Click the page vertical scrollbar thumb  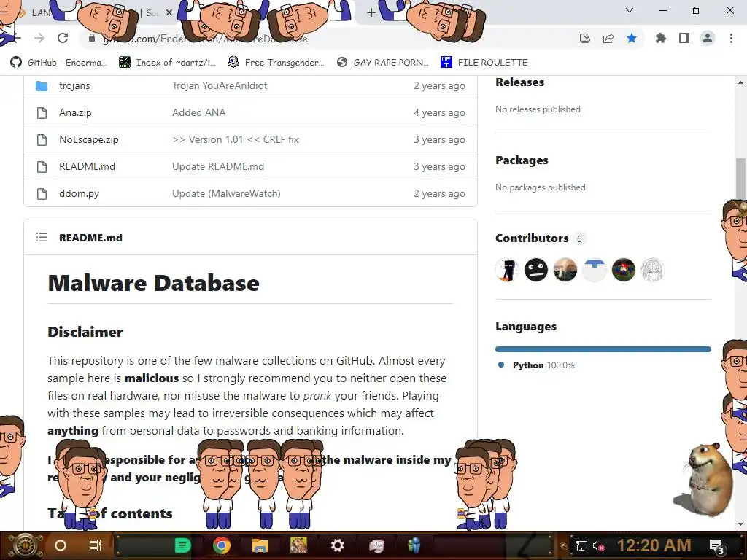coord(740,179)
